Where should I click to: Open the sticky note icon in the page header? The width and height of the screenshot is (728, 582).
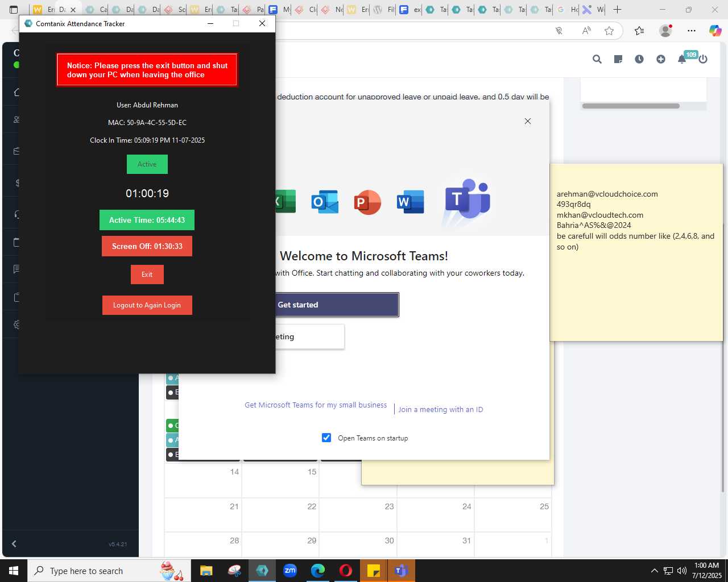(x=618, y=59)
